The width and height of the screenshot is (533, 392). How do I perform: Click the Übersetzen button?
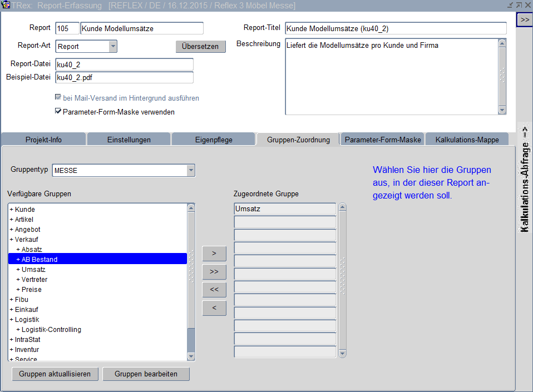[x=200, y=47]
